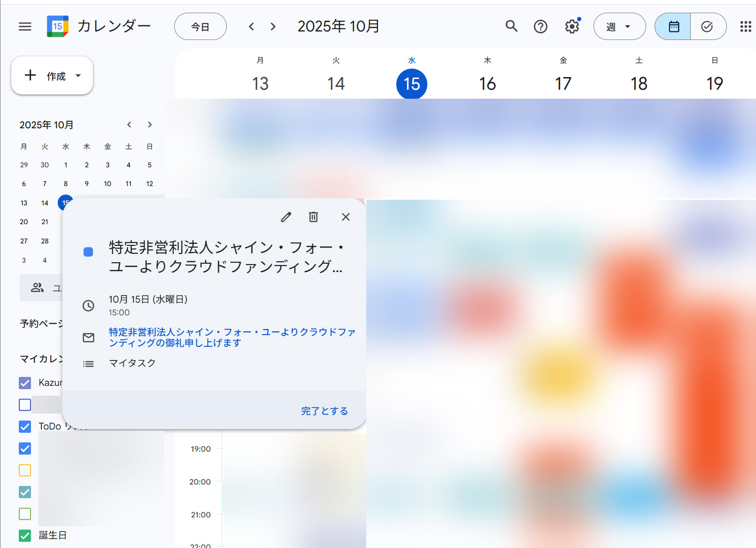Open the 週 view dropdown
Image resolution: width=756 pixels, height=548 pixels.
click(619, 27)
